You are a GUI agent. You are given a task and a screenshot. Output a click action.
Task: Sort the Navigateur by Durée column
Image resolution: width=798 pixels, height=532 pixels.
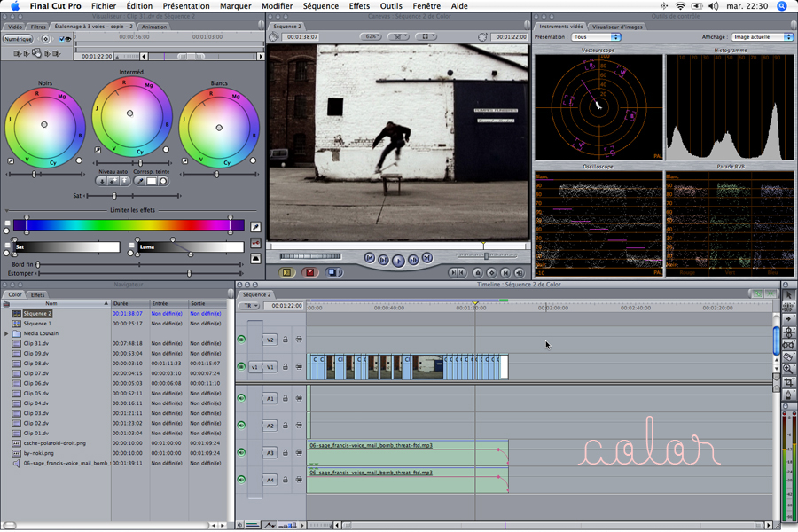tap(129, 303)
